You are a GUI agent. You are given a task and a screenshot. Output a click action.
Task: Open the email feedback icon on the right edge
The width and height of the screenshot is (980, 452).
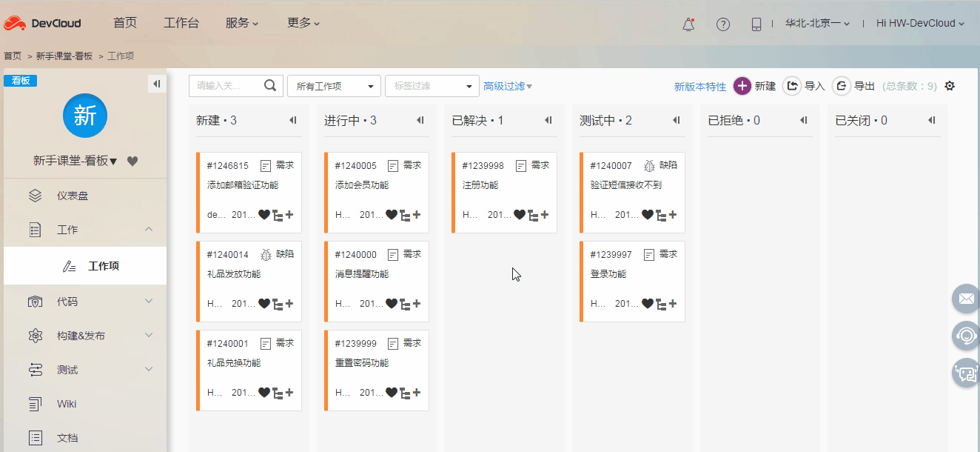pyautogui.click(x=965, y=299)
